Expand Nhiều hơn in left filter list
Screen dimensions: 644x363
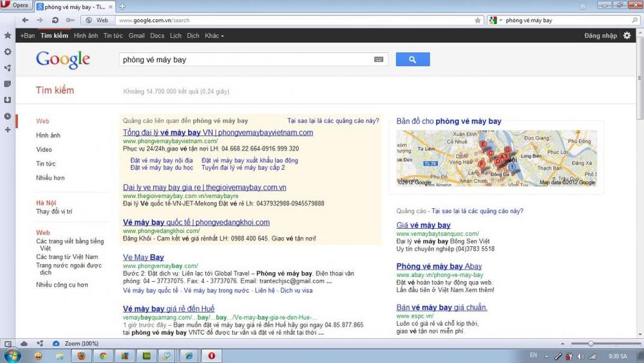point(50,177)
